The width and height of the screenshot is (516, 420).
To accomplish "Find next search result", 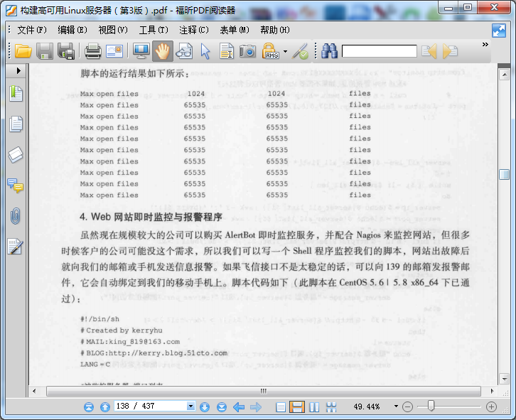I will coord(450,51).
